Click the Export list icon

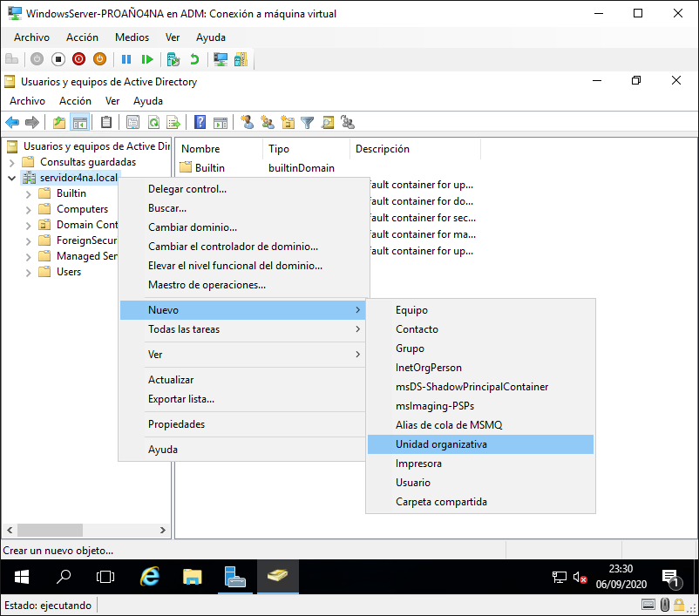coord(173,122)
